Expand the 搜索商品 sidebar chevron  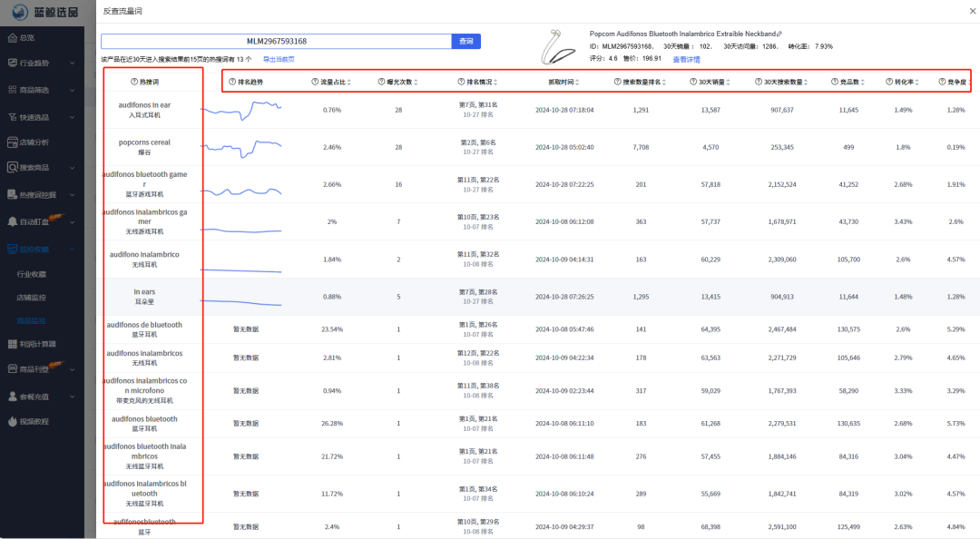[72, 168]
